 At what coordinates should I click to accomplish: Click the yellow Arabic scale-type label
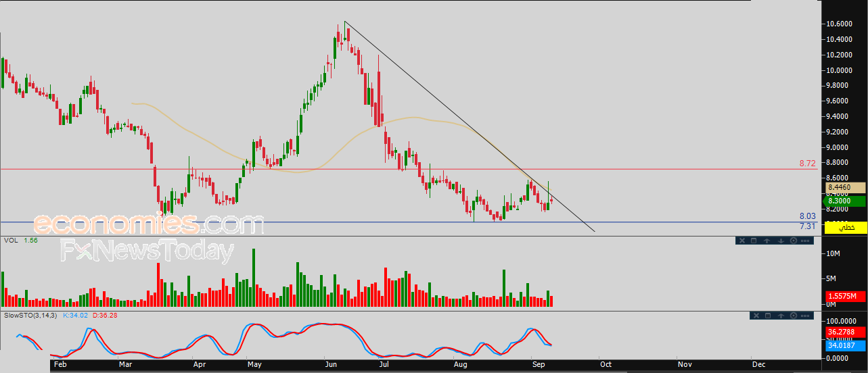844,228
